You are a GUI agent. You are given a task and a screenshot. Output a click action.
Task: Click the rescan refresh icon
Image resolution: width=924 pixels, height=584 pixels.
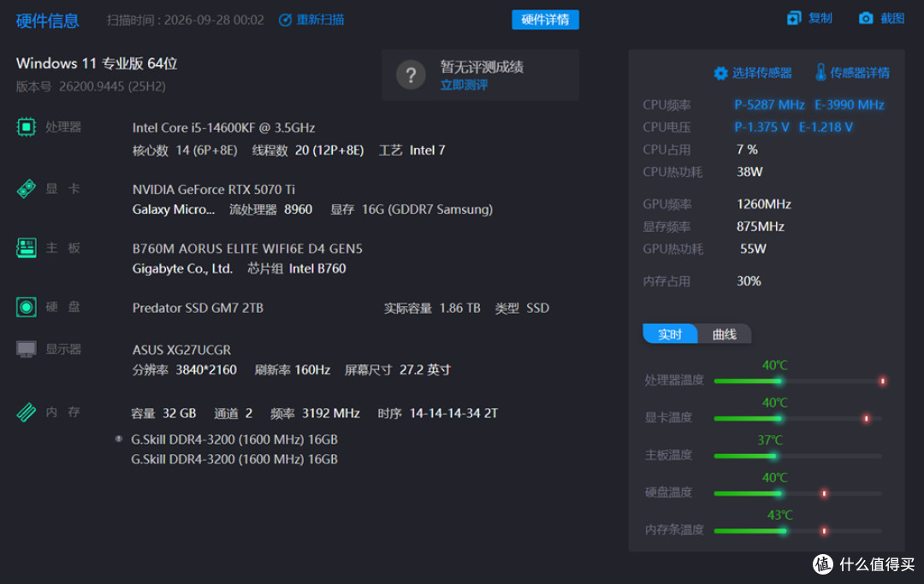(x=285, y=20)
